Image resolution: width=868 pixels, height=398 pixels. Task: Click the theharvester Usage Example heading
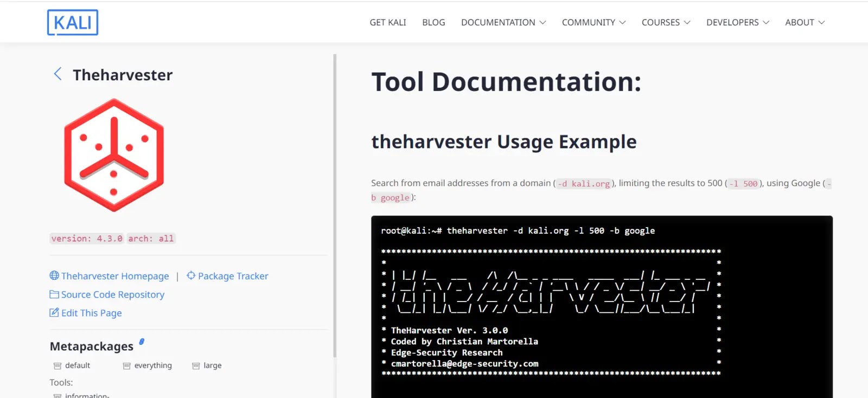pyautogui.click(x=504, y=142)
